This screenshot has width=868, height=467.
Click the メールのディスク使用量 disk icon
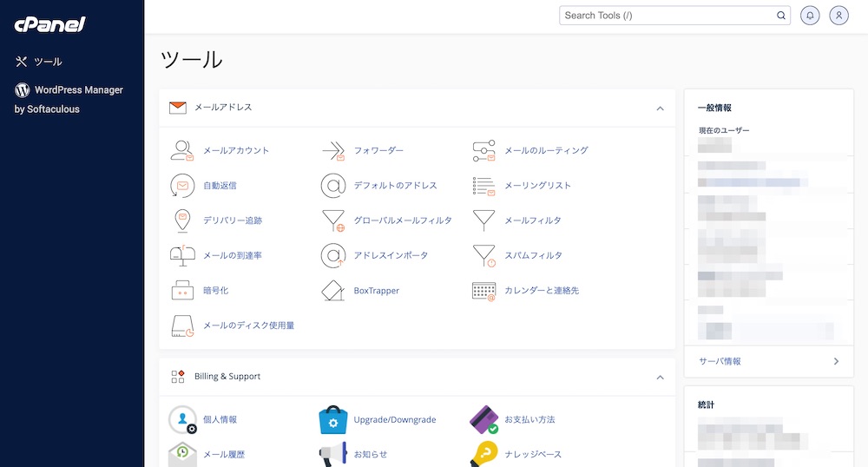[x=182, y=326]
